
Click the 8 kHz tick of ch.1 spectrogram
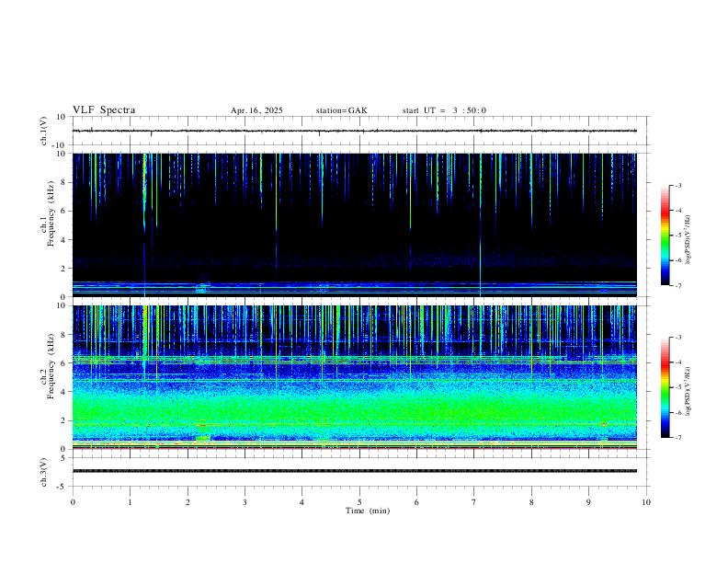click(x=63, y=182)
